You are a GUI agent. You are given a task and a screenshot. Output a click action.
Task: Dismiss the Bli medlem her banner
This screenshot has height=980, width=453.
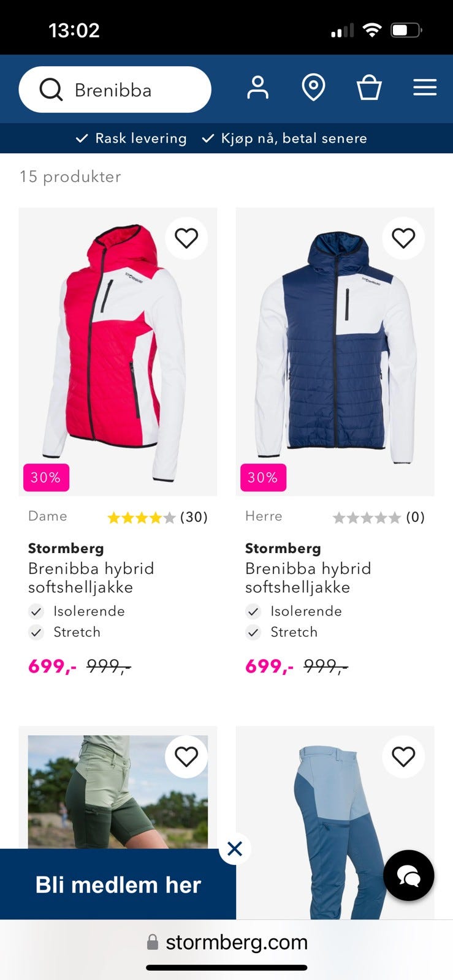pyautogui.click(x=235, y=849)
